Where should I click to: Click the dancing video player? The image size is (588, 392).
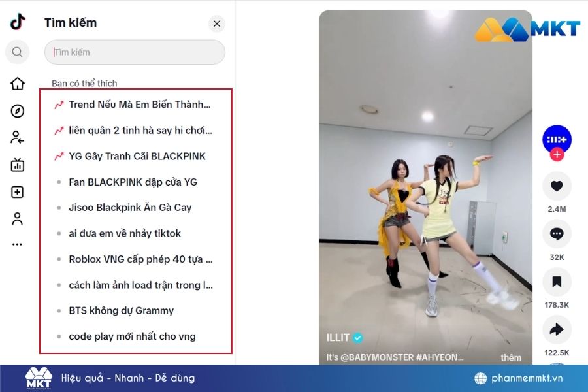(x=425, y=188)
